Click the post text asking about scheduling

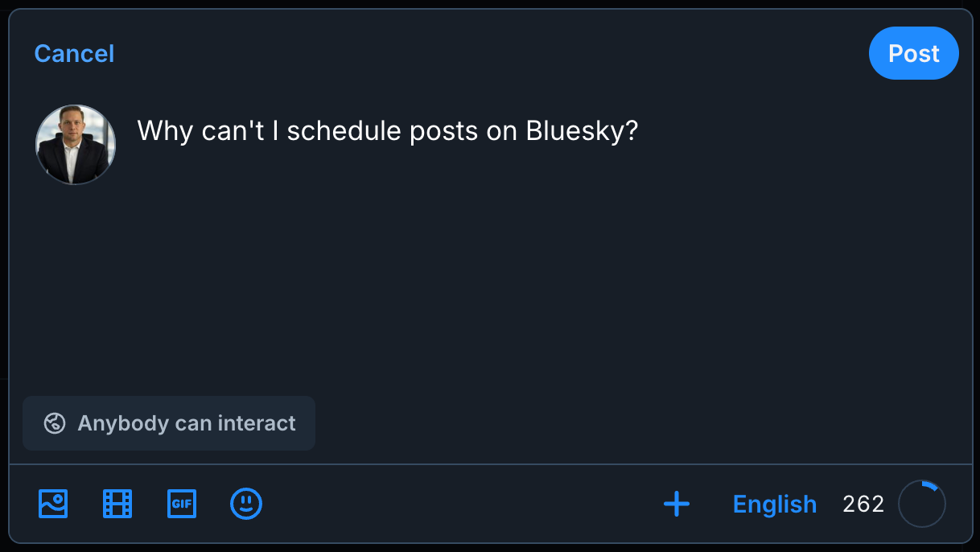[x=386, y=130]
